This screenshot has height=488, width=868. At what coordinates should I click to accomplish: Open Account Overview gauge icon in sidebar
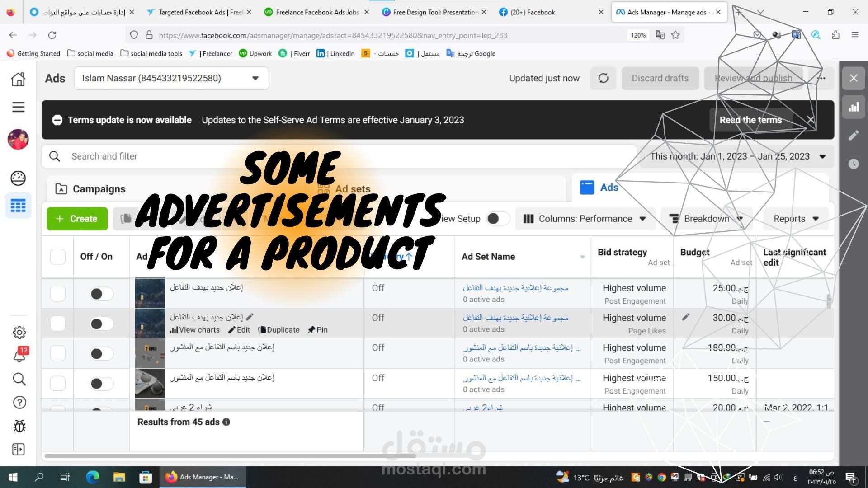pyautogui.click(x=18, y=178)
